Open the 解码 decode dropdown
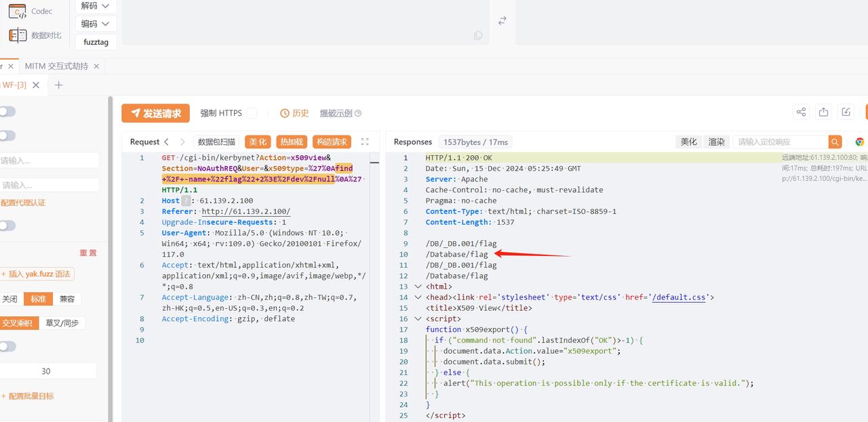Viewport: 868px width, 422px height. coord(96,5)
